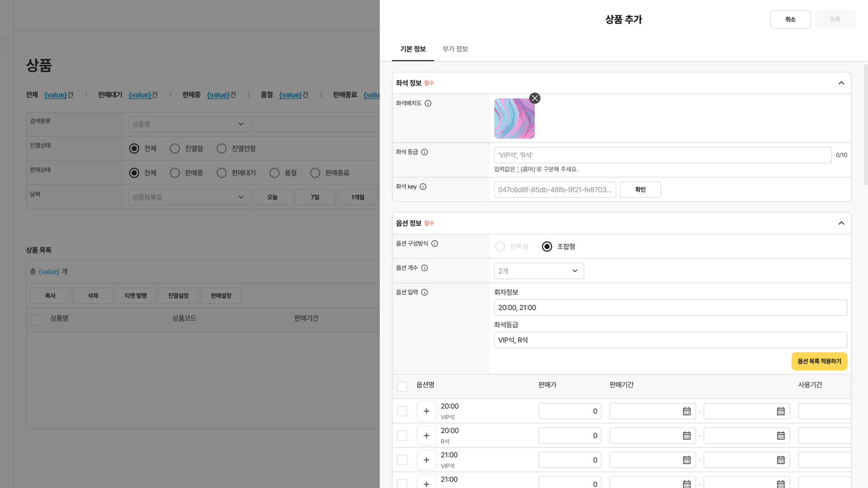
Task: Click info icon next to 좌석배치도
Action: click(428, 103)
